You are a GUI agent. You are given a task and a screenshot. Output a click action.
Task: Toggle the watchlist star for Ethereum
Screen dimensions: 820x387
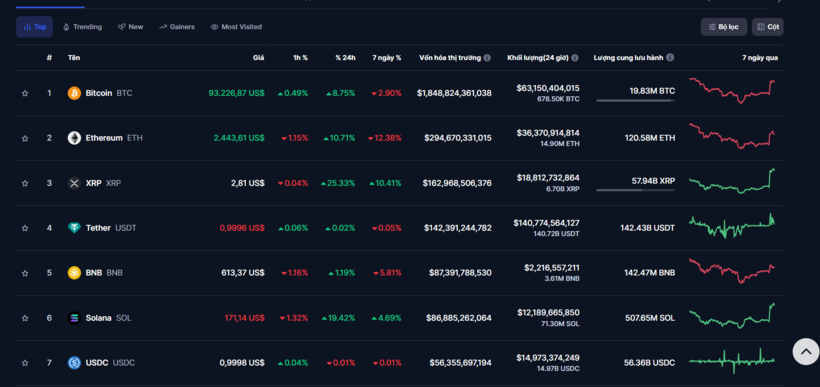pyautogui.click(x=25, y=139)
